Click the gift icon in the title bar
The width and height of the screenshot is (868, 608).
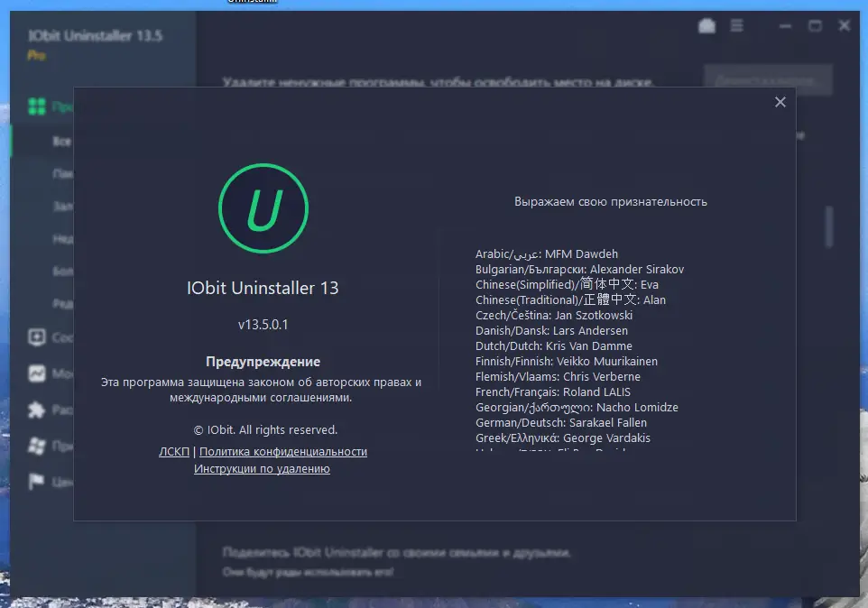click(707, 25)
